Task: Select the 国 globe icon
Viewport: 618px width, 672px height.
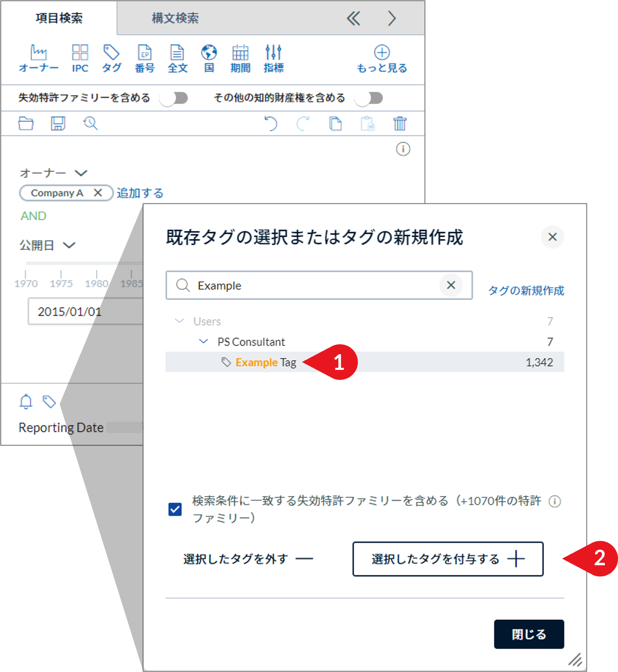Action: pyautogui.click(x=209, y=53)
